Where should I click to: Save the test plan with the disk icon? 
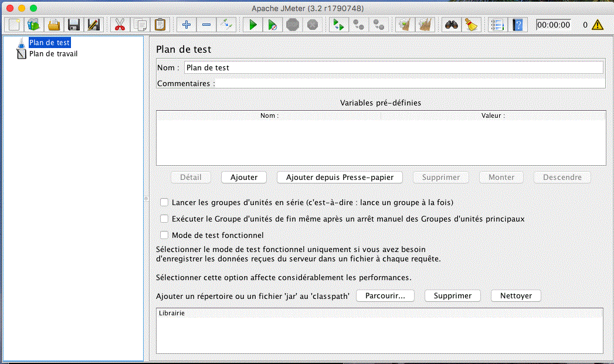(74, 25)
